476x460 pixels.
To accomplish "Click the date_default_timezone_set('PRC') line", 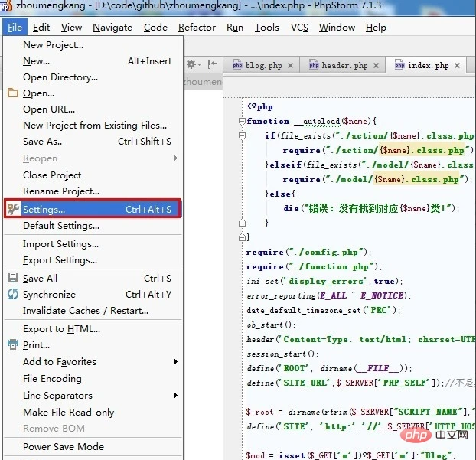I will (x=324, y=310).
